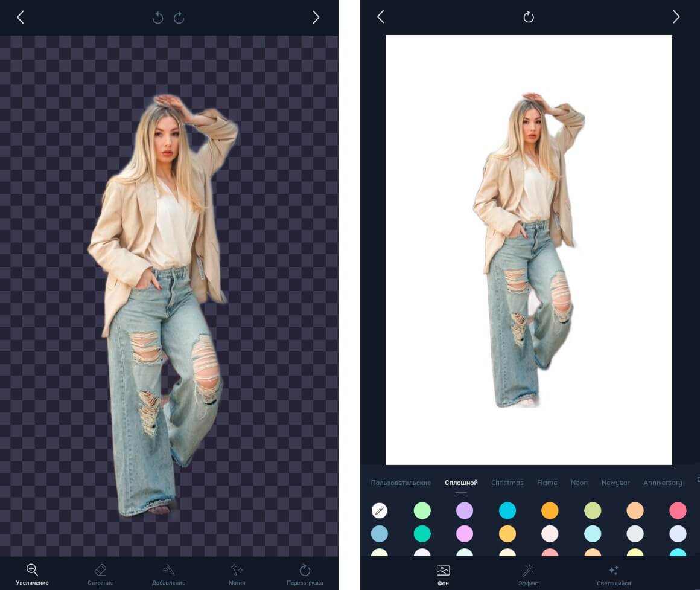Screen dimensions: 700x590
Task: Open the Эффект section
Action: coord(529,575)
